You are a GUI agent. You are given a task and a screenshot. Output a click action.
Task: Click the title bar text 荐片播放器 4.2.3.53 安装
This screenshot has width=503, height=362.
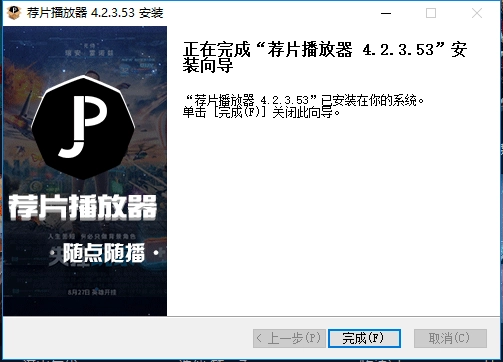pos(95,13)
